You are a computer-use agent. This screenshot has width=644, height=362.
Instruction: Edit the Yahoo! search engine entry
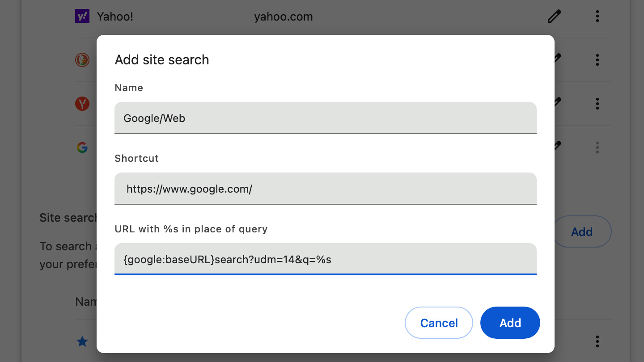(x=554, y=17)
